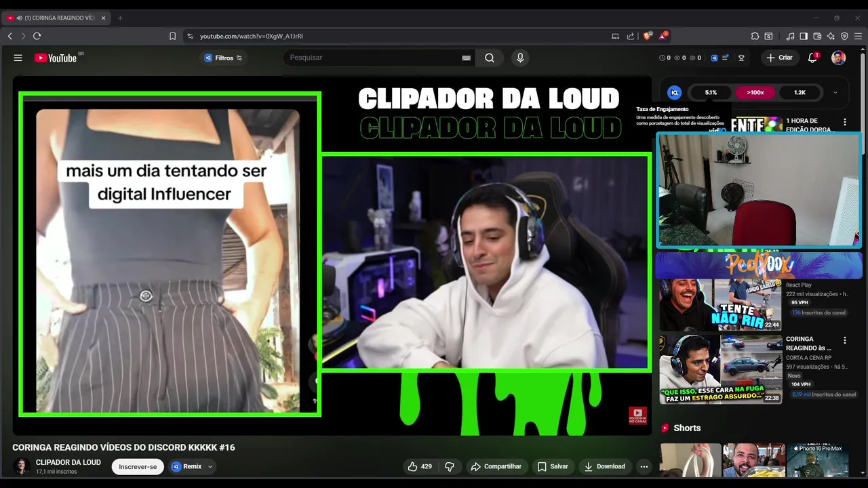Open YouTube notifications bell
Viewport: 868px width, 488px height.
click(812, 58)
